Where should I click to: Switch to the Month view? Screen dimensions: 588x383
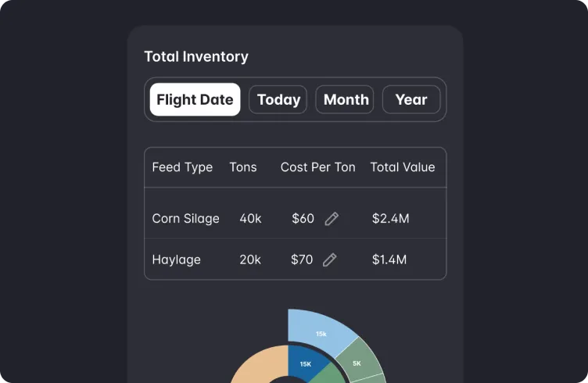(x=345, y=99)
